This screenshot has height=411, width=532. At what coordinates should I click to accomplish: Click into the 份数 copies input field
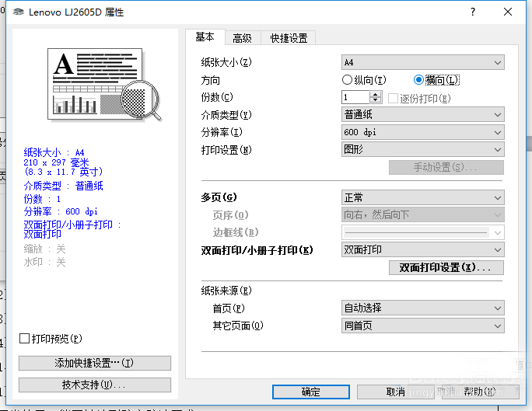point(355,98)
